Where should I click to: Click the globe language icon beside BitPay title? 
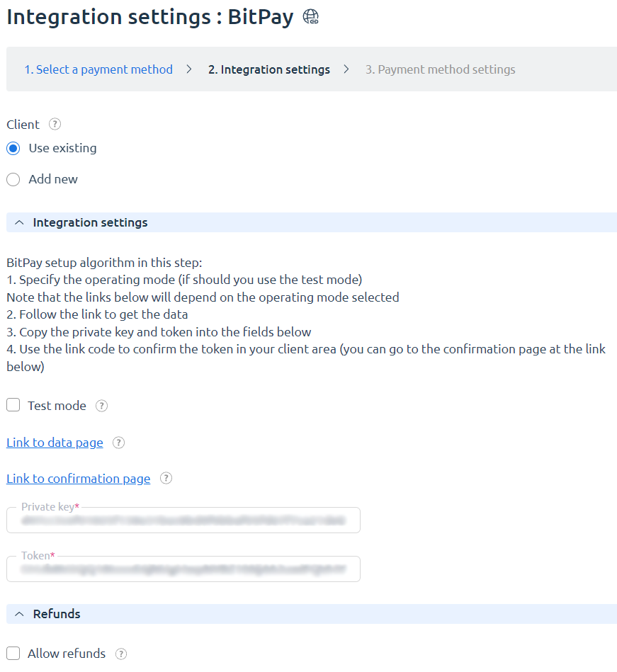[310, 17]
